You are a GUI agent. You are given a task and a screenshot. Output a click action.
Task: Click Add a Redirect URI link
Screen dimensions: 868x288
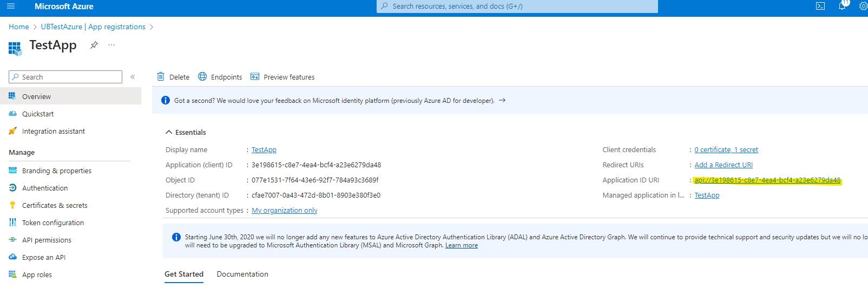(724, 165)
